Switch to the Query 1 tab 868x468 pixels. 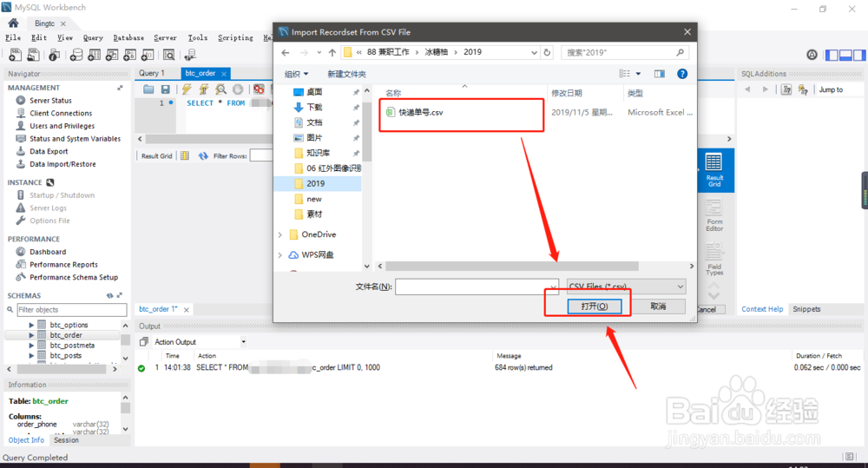tap(152, 73)
